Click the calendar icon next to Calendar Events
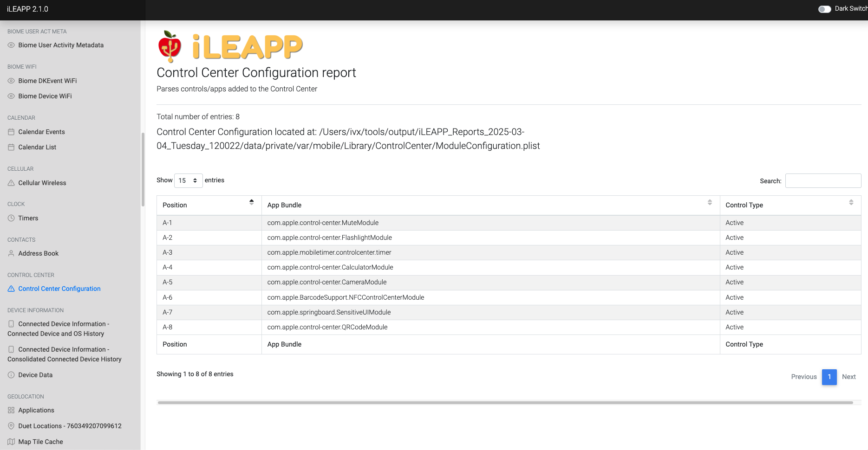The image size is (868, 450). (x=11, y=132)
